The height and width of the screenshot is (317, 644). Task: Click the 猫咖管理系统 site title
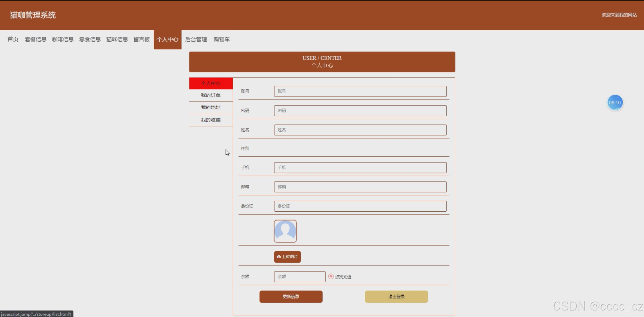[33, 15]
